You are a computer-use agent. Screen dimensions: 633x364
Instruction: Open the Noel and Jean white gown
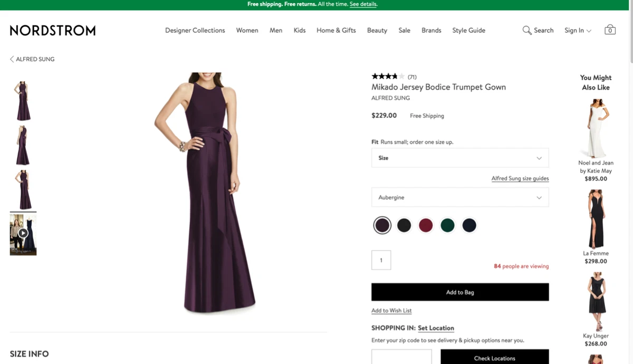[596, 128]
